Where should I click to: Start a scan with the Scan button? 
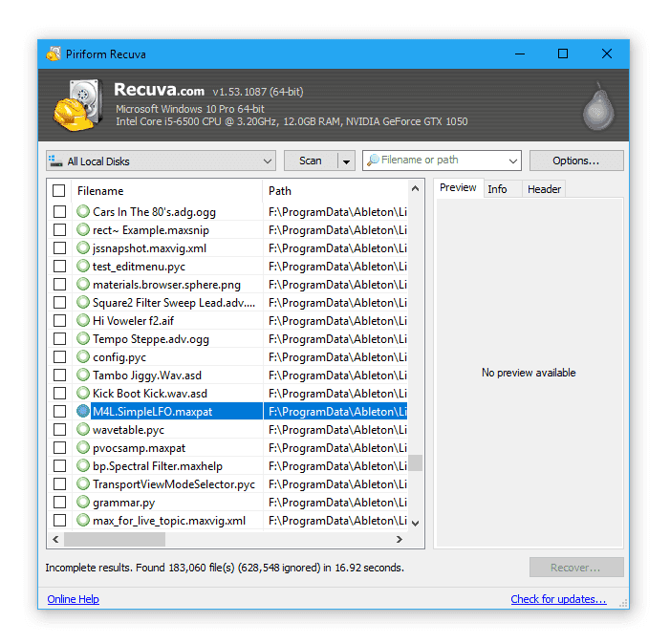pyautogui.click(x=311, y=161)
